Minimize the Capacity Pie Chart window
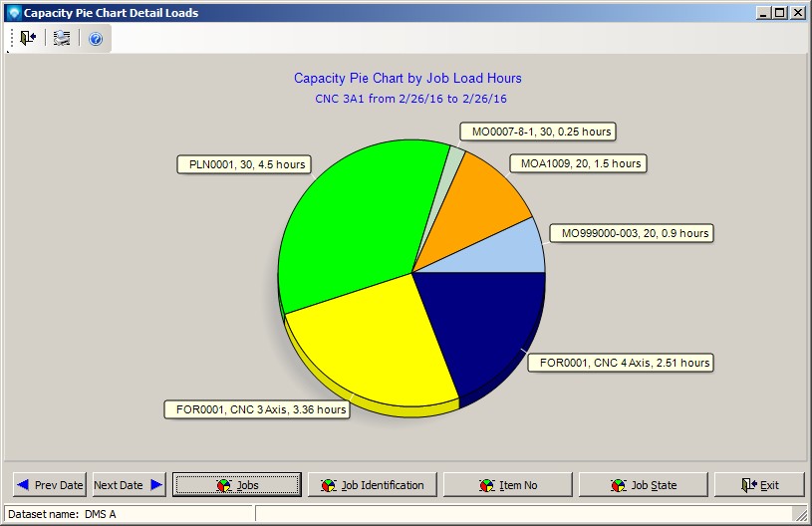This screenshot has height=526, width=812. (763, 12)
